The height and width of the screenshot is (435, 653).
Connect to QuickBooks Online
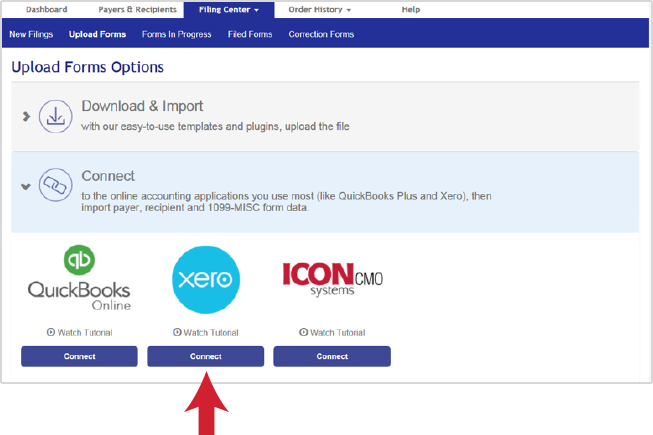[x=79, y=356]
